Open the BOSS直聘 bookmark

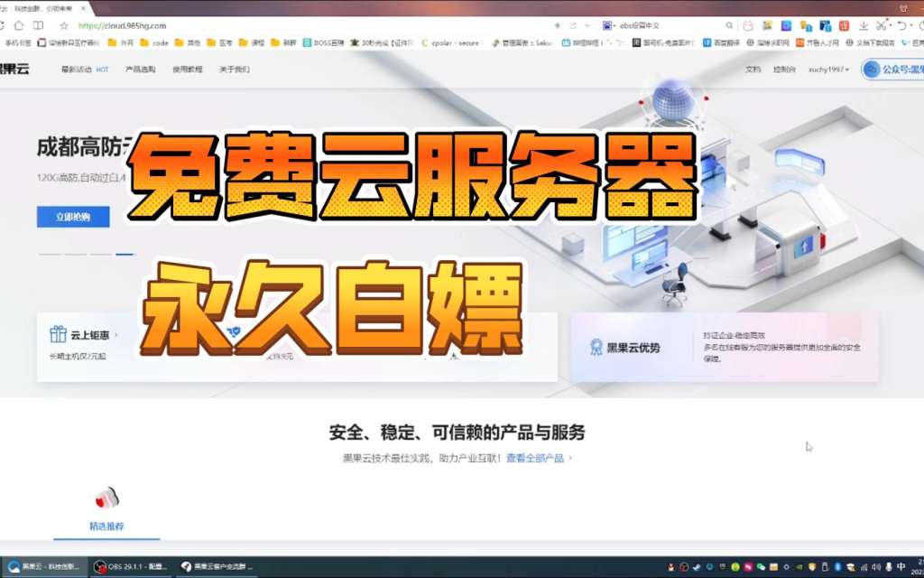click(324, 42)
